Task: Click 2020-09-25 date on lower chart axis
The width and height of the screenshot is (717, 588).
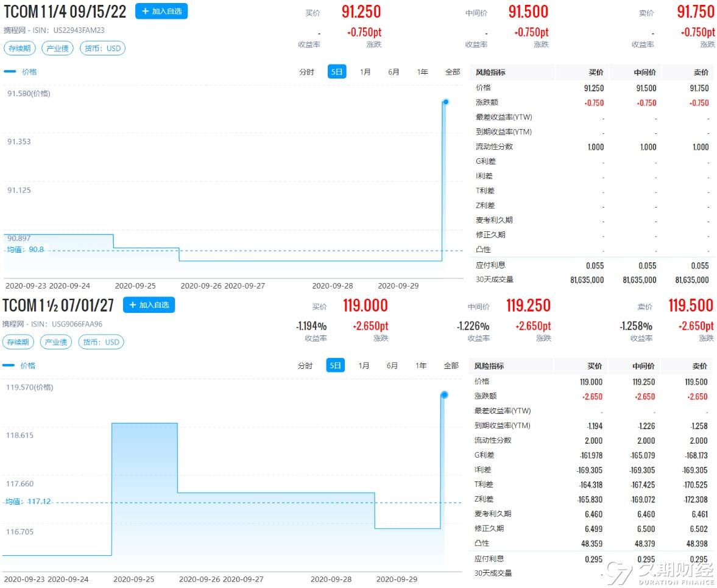Action: (133, 579)
